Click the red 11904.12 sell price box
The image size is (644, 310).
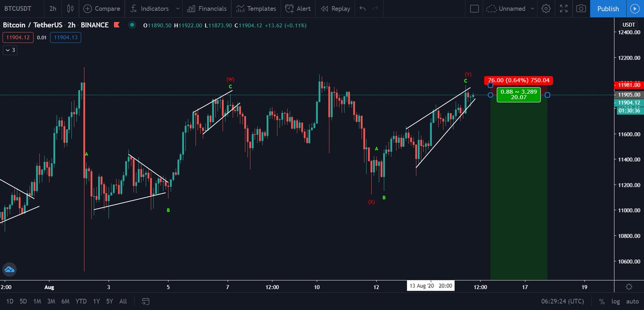coord(18,37)
